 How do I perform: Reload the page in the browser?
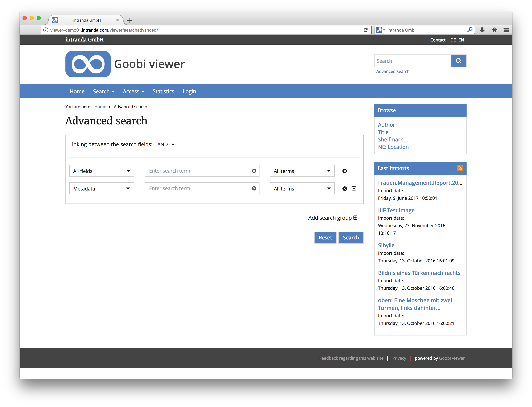click(366, 30)
